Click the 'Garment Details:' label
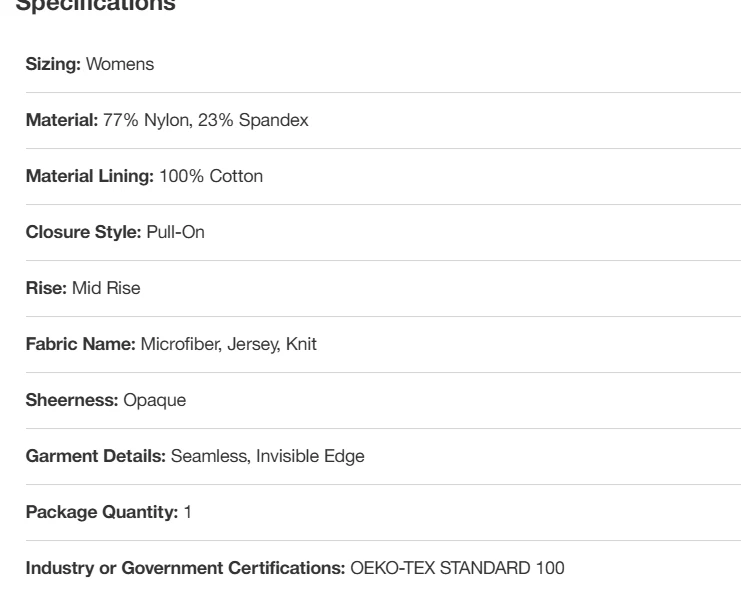The height and width of the screenshot is (592, 741). pos(96,456)
